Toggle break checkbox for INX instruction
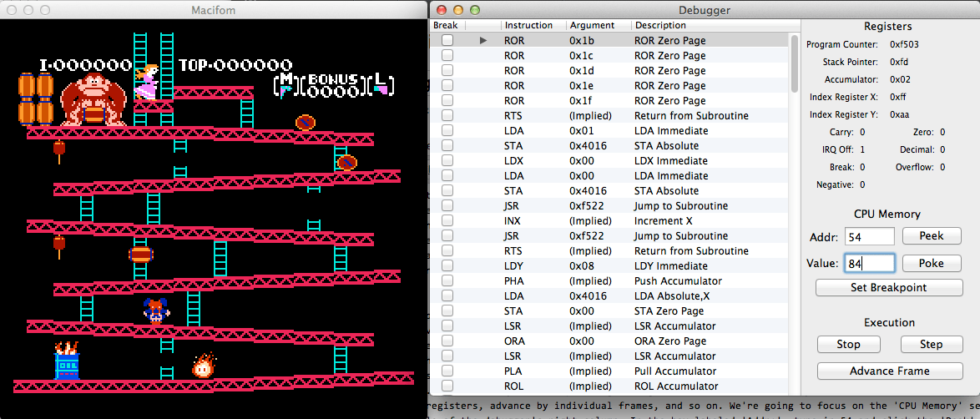The image size is (980, 419). click(447, 220)
